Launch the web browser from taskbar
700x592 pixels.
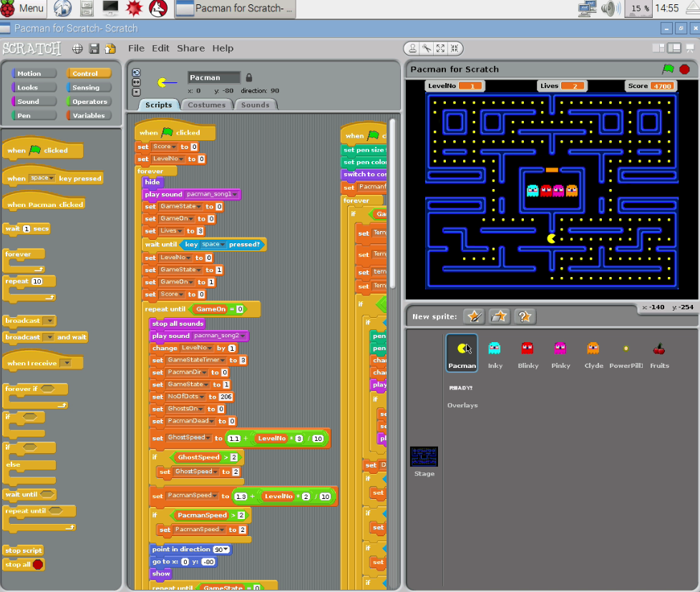[x=62, y=9]
